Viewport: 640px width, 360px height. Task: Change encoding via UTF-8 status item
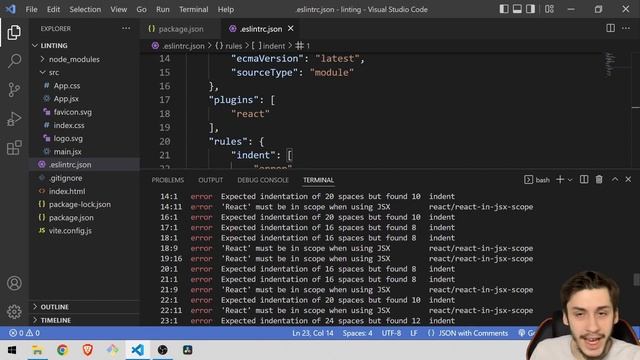pyautogui.click(x=391, y=333)
